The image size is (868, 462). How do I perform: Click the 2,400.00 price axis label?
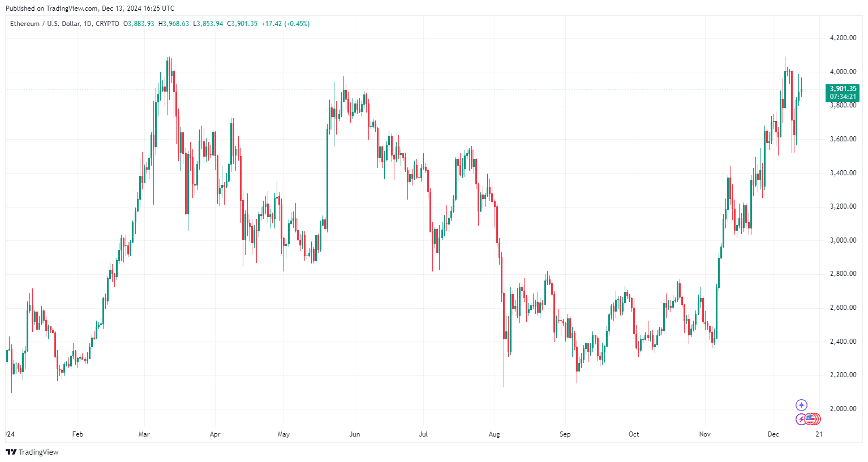coord(843,342)
